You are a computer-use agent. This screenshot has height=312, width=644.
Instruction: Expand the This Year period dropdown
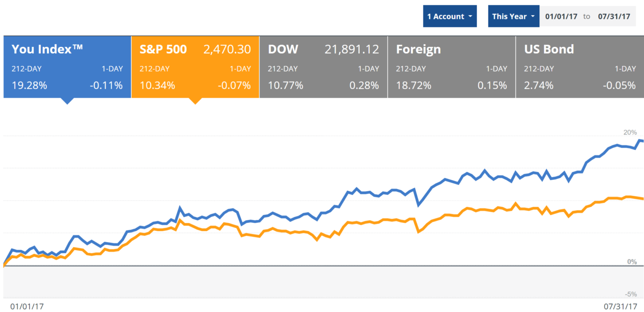point(513,17)
